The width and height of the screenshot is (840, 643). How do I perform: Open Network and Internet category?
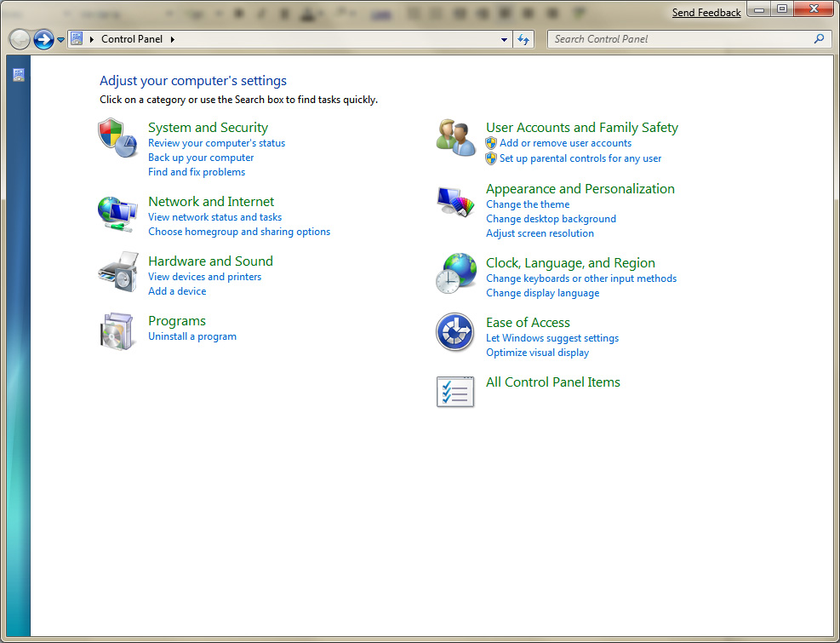point(211,202)
